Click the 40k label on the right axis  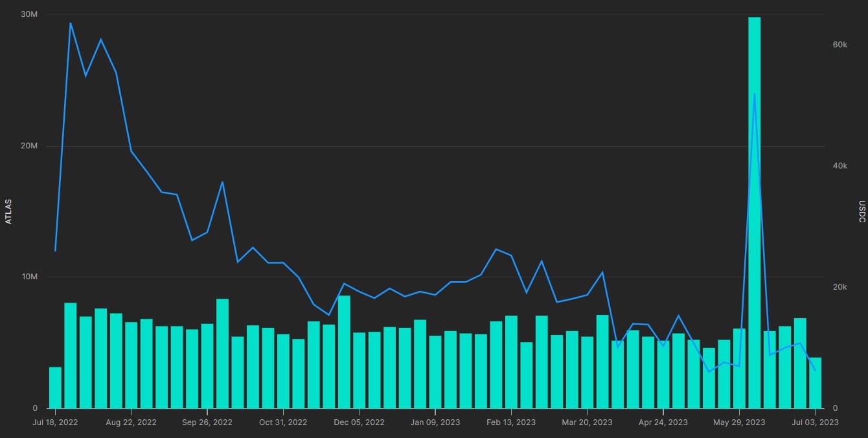pyautogui.click(x=840, y=166)
